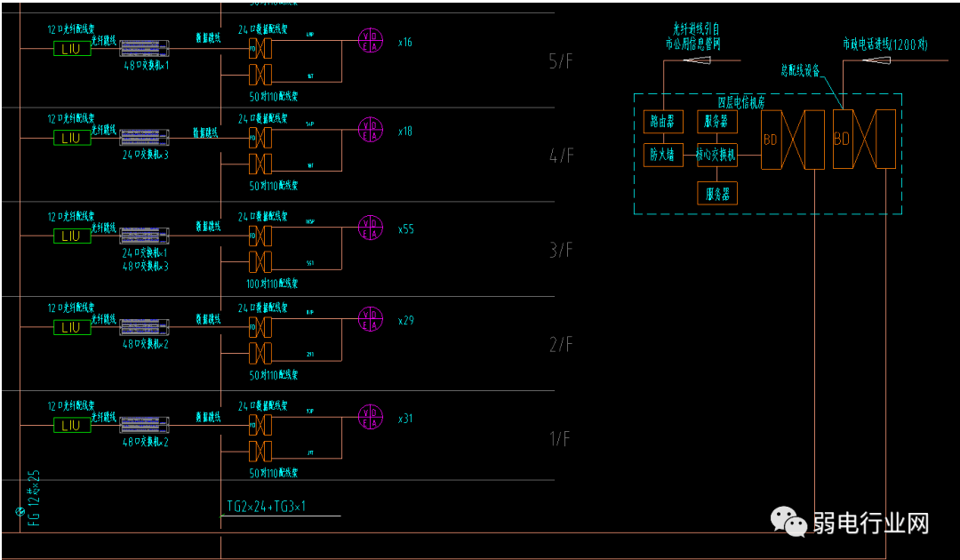
Task: Click the lower 服务器 server box
Action: 716,193
